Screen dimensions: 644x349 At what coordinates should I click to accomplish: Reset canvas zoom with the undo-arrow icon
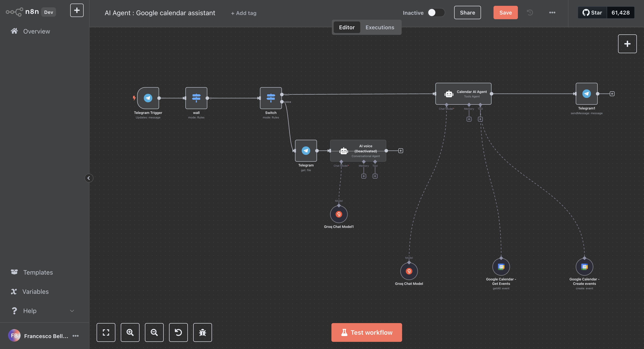pyautogui.click(x=178, y=332)
